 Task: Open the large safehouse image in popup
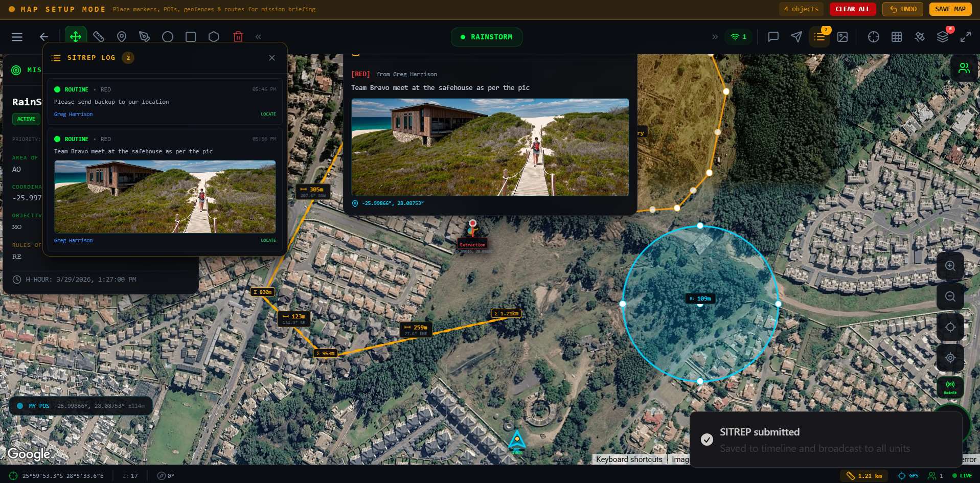[490, 147]
